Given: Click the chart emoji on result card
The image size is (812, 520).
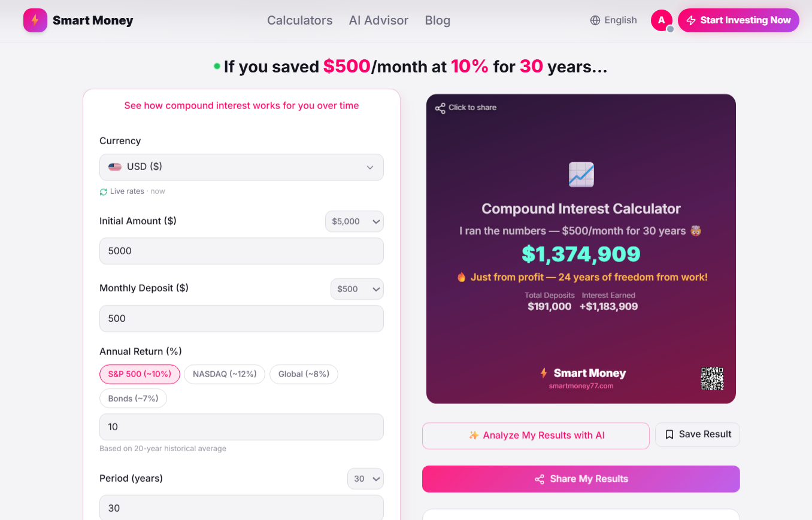Looking at the screenshot, I should pos(581,175).
